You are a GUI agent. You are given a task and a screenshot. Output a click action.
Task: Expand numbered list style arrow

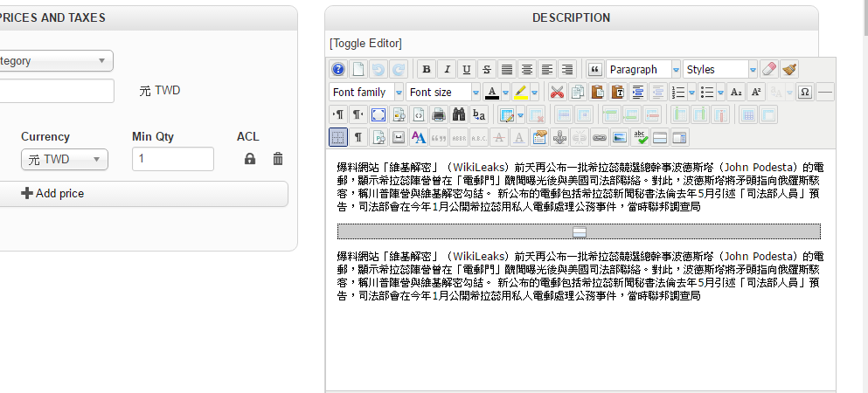[691, 92]
